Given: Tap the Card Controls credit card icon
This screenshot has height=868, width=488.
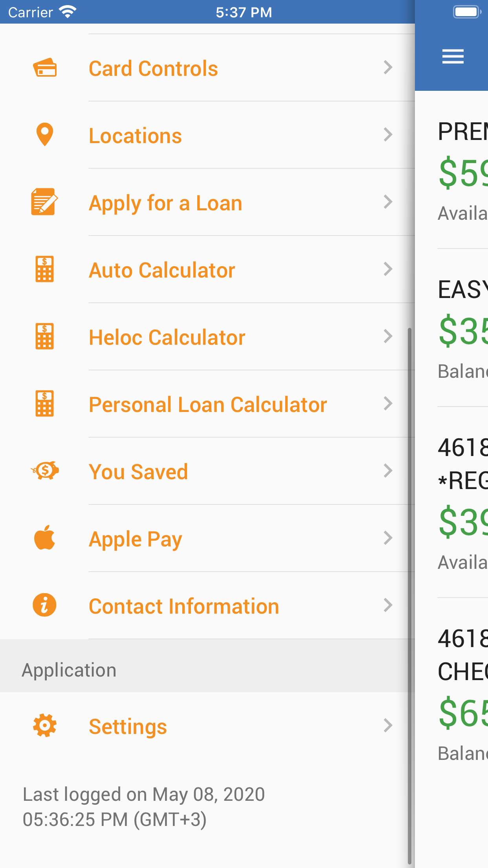Looking at the screenshot, I should [x=45, y=68].
